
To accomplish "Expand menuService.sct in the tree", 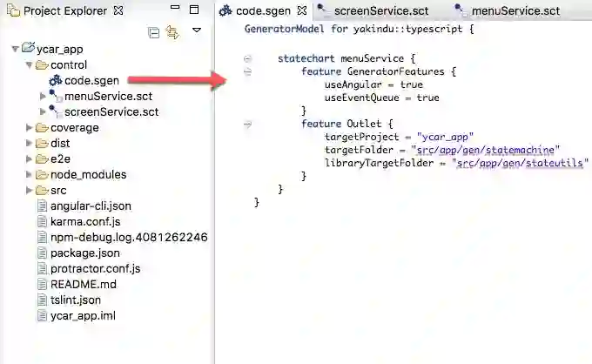I will coord(43,97).
